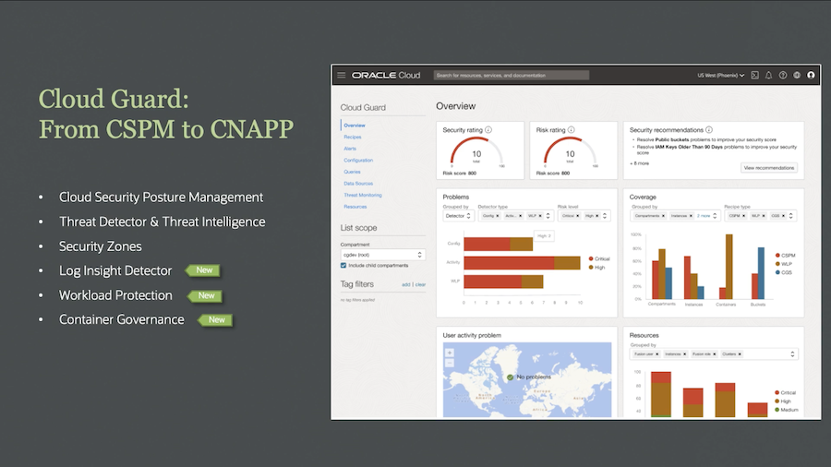Viewport: 832px width, 468px height.
Task: Click the Risk rating info icon
Action: pyautogui.click(x=571, y=130)
